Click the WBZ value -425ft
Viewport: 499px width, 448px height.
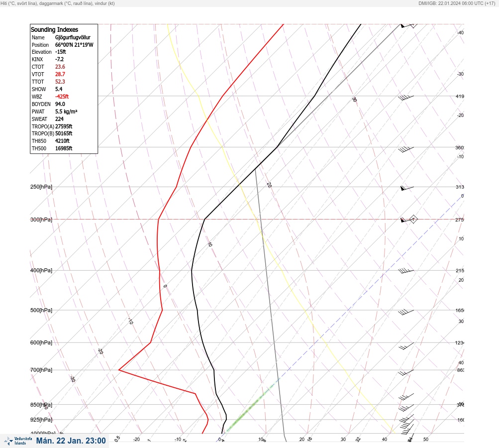coord(62,97)
